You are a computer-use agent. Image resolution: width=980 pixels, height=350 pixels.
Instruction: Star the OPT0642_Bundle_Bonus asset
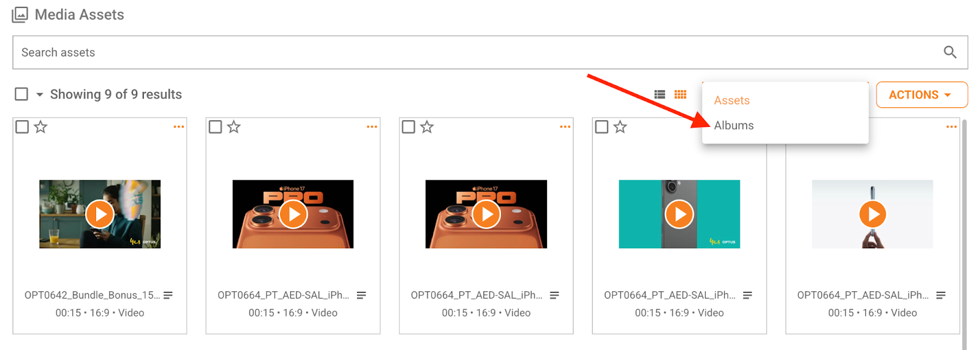click(40, 127)
